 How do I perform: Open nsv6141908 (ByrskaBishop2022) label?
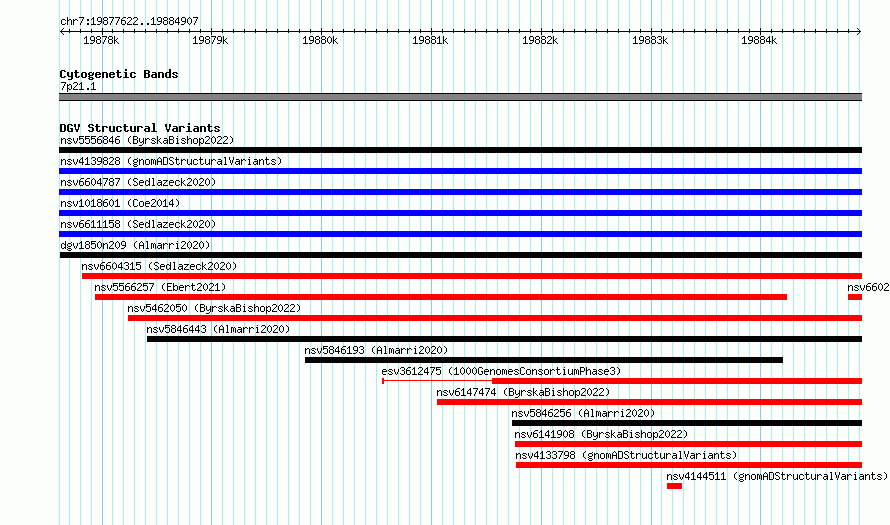(x=601, y=434)
